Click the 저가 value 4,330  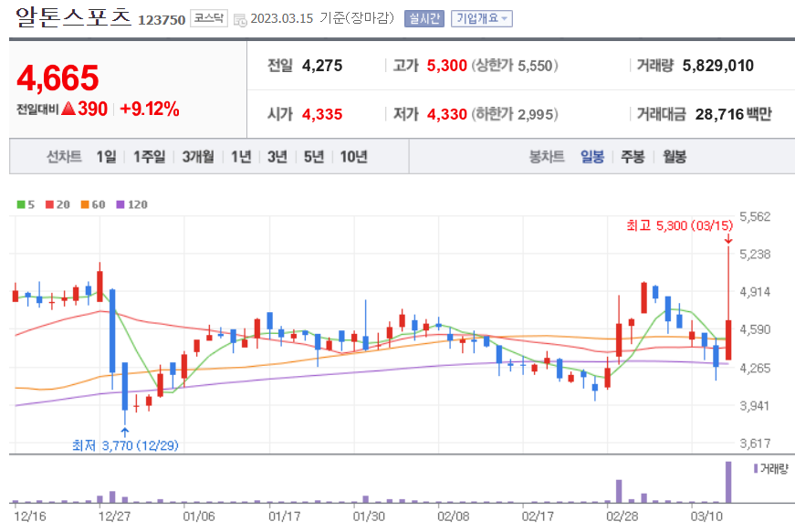[446, 114]
